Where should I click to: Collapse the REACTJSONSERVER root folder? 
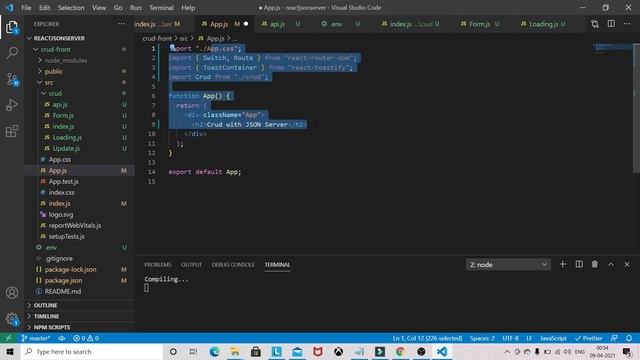(80, 38)
